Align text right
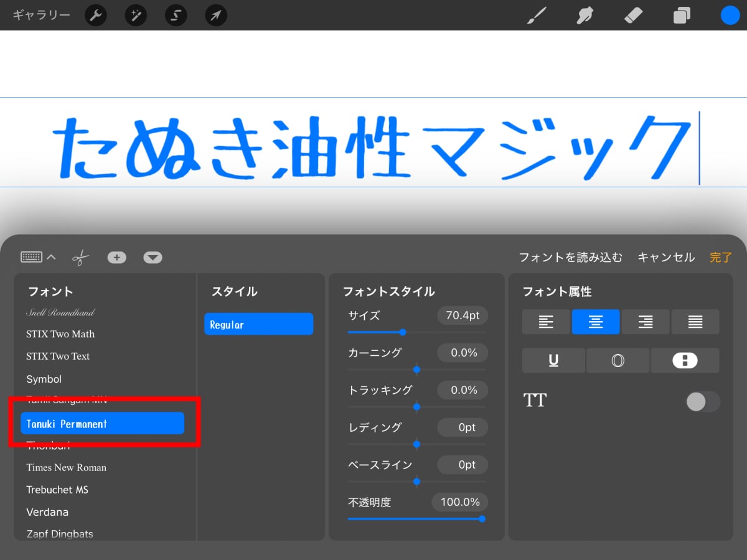Viewport: 747px width, 560px height. click(646, 322)
